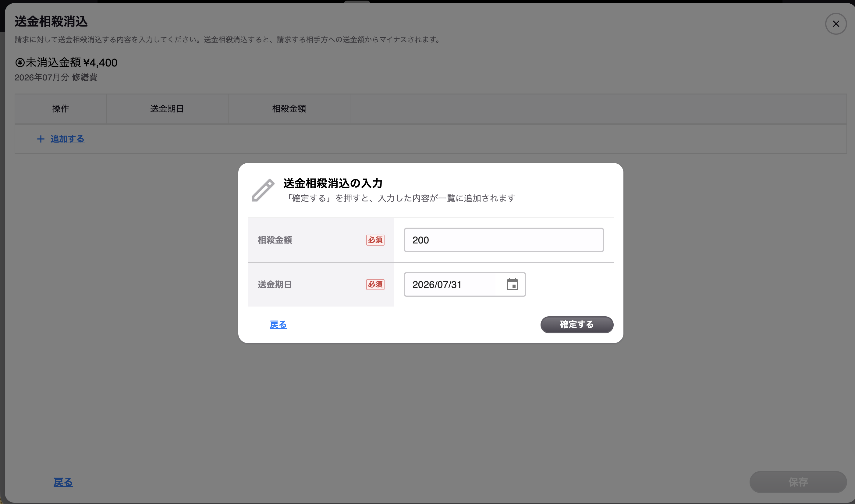Click the plus icon beside 追加する
Image resolution: width=855 pixels, height=504 pixels.
(x=41, y=139)
